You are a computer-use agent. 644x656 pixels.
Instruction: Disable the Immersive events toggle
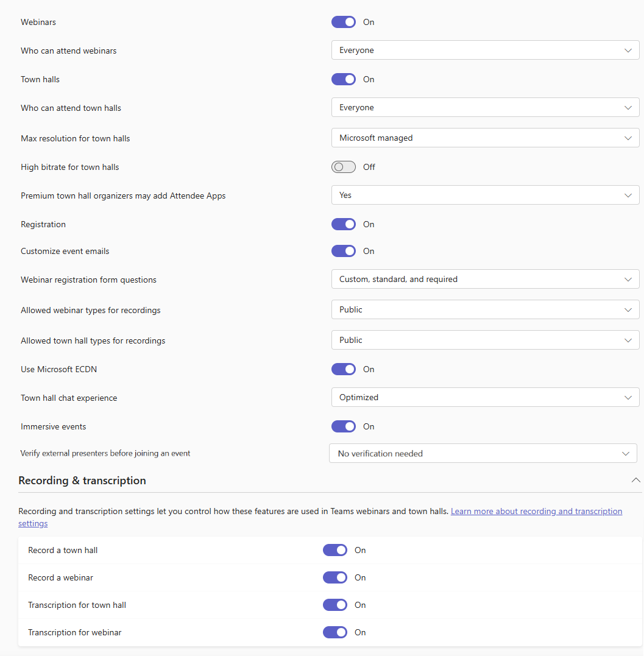click(344, 426)
